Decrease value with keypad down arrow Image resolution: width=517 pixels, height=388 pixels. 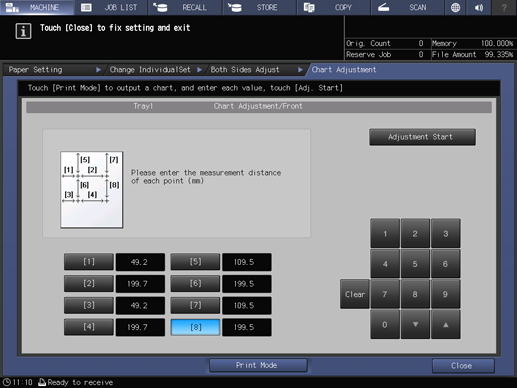point(415,324)
